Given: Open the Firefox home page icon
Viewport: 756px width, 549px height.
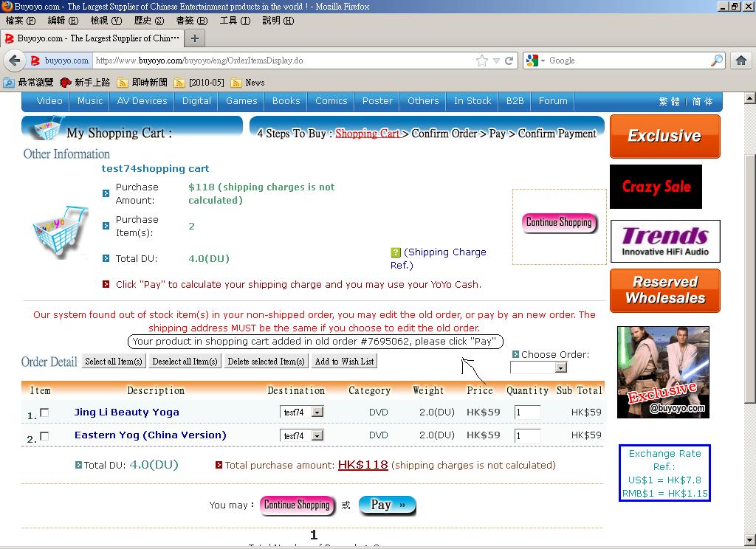Looking at the screenshot, I should coord(741,61).
